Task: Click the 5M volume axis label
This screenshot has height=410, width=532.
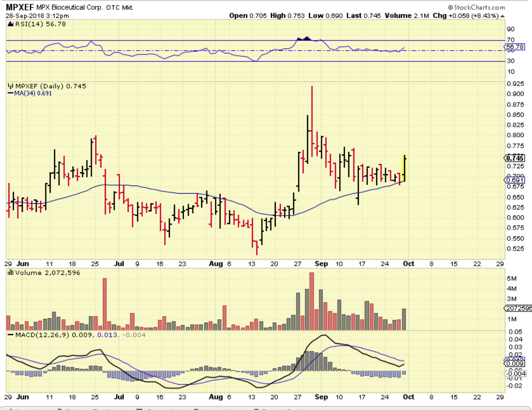Action: [512, 278]
